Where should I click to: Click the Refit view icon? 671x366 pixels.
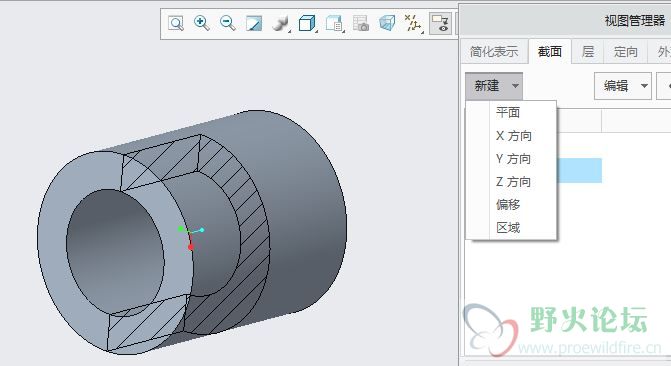[175, 23]
